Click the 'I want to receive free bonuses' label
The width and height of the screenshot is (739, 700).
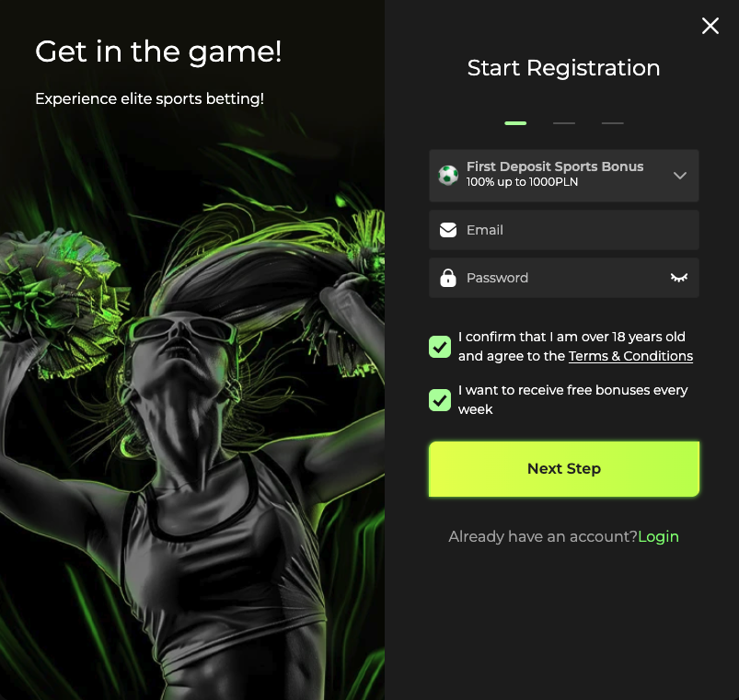click(572, 399)
